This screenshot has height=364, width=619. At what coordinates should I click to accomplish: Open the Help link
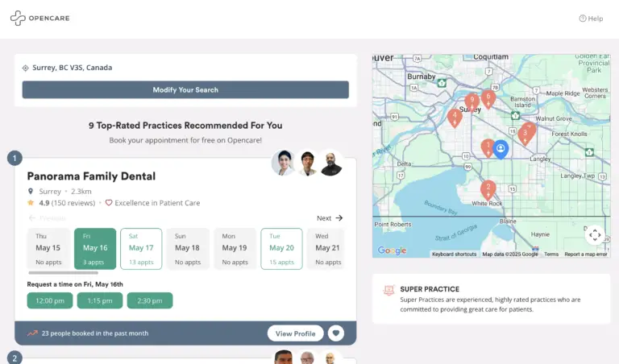click(591, 19)
